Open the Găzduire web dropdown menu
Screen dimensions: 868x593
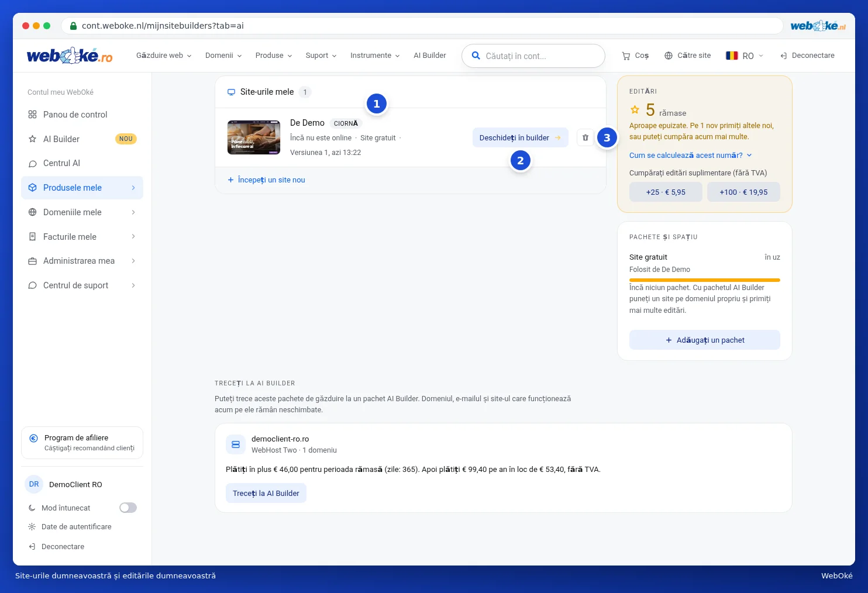[164, 56]
